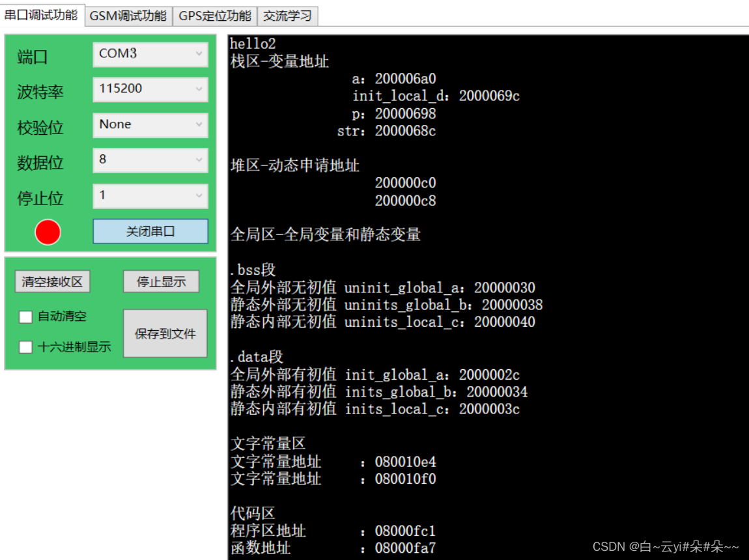
Task: Click the 函数地址 08000fa7 line
Action: tap(333, 548)
